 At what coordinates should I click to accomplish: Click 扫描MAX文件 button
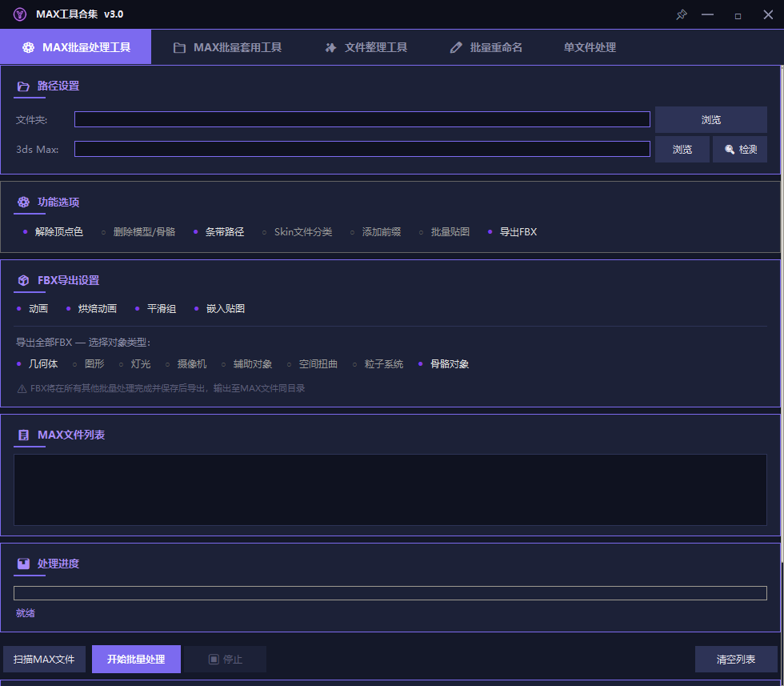pos(44,660)
